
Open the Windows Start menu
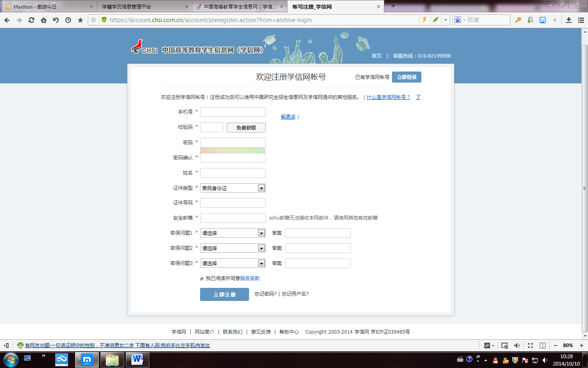(11, 360)
